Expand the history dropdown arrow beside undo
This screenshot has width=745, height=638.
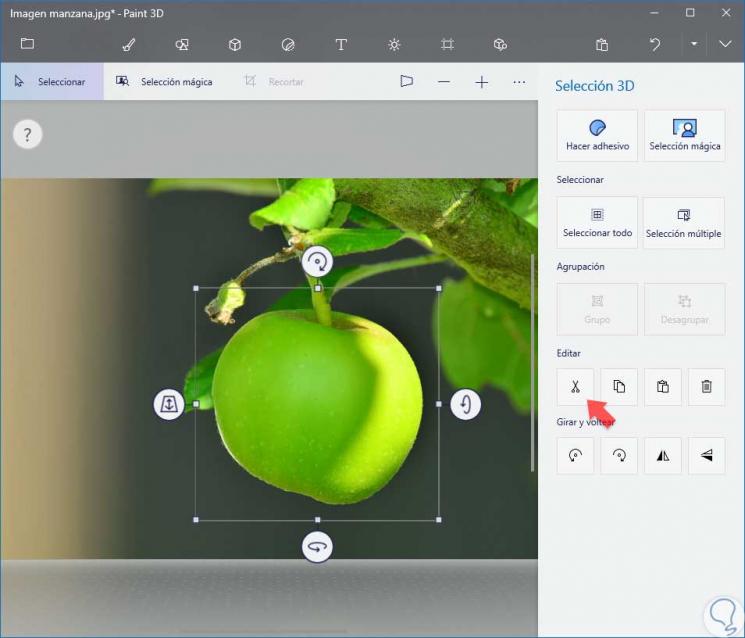coord(694,44)
